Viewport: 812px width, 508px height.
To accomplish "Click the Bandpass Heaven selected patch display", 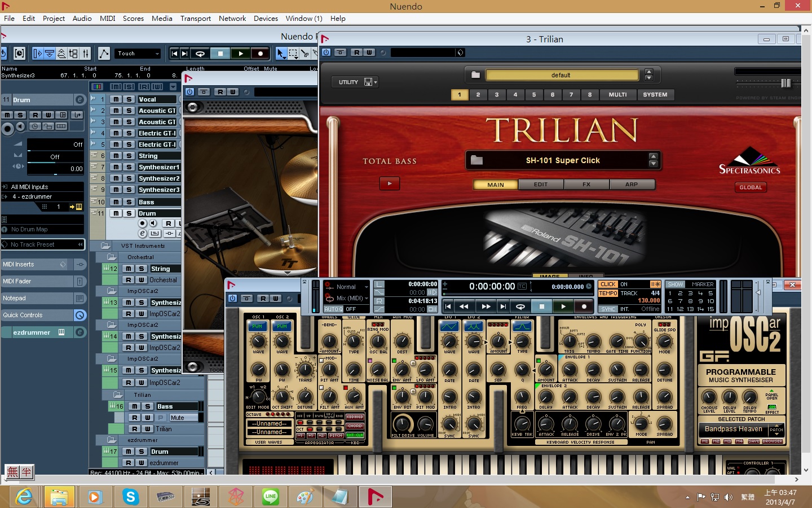I will (734, 429).
